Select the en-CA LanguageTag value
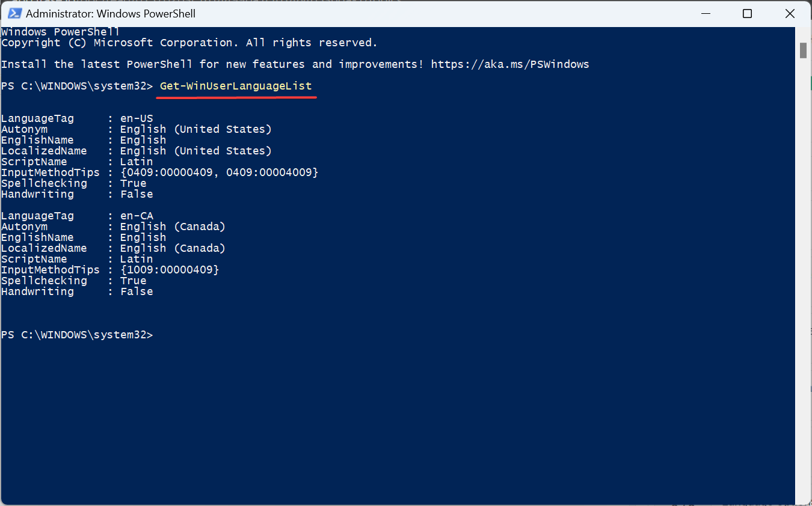812x506 pixels. [136, 215]
